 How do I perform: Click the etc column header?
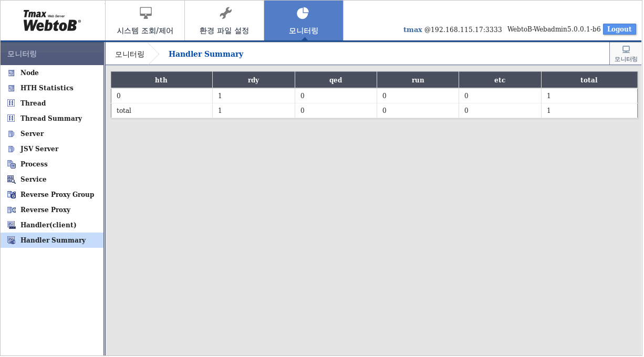pyautogui.click(x=500, y=80)
